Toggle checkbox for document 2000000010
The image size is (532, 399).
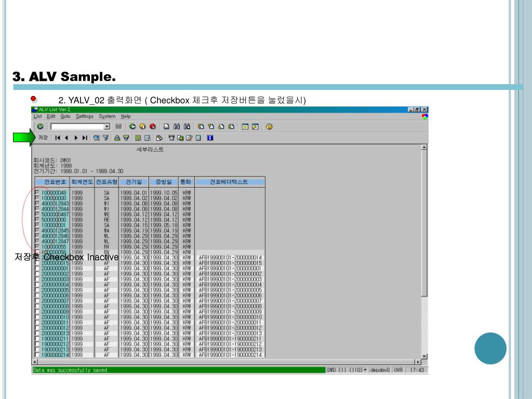37,317
